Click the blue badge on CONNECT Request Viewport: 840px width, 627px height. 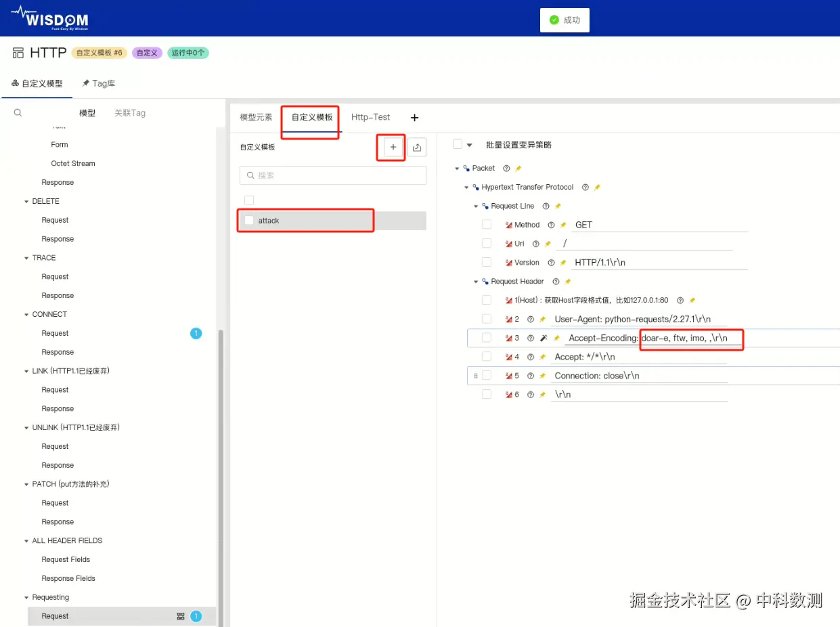[196, 333]
